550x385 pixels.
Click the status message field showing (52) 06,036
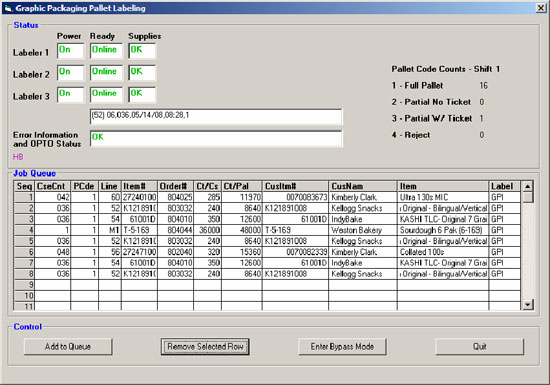[216, 117]
